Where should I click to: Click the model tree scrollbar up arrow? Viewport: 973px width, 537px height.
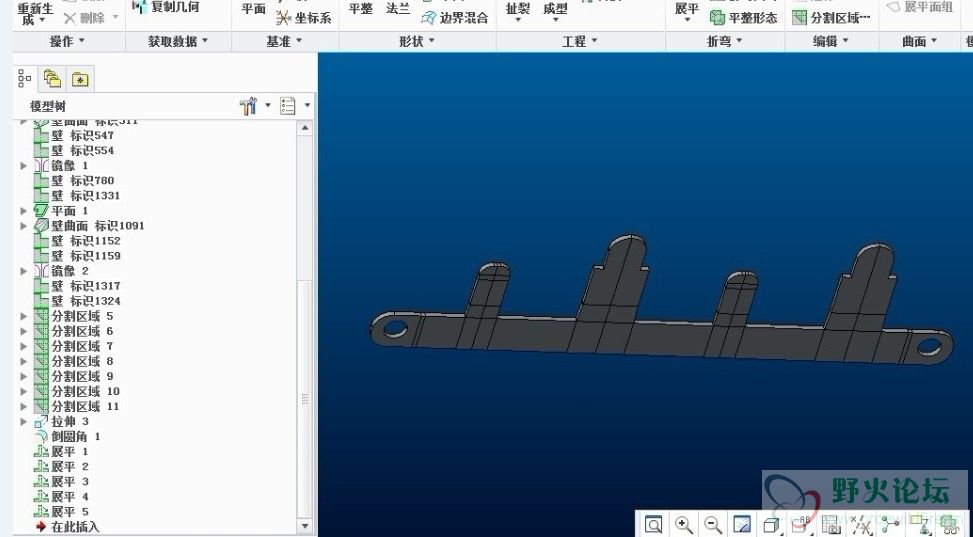(305, 128)
